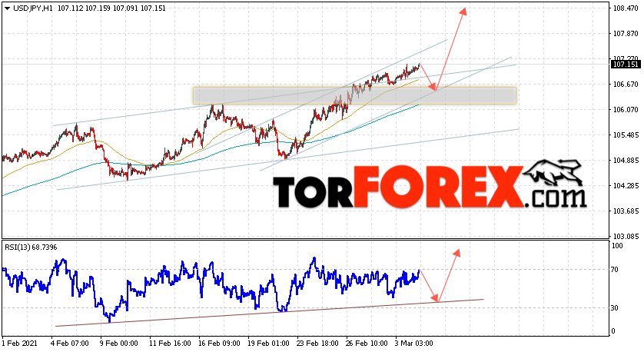This screenshot has height=352, width=644.
Task: Select RSI level 100 on the scale
Action: coord(617,246)
